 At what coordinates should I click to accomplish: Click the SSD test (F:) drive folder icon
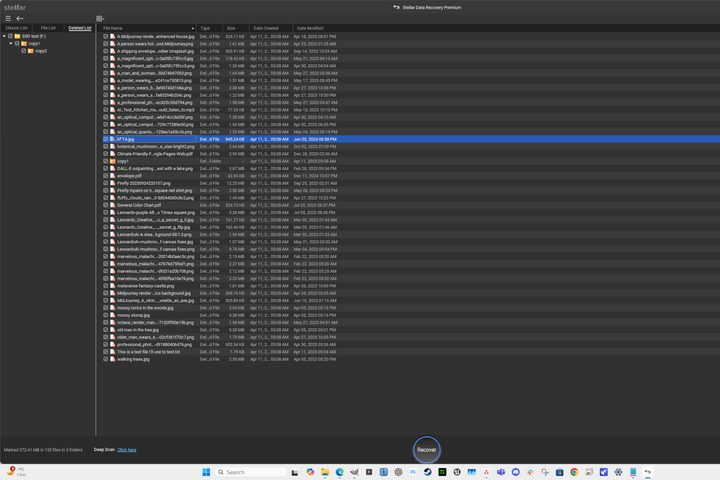tap(17, 36)
